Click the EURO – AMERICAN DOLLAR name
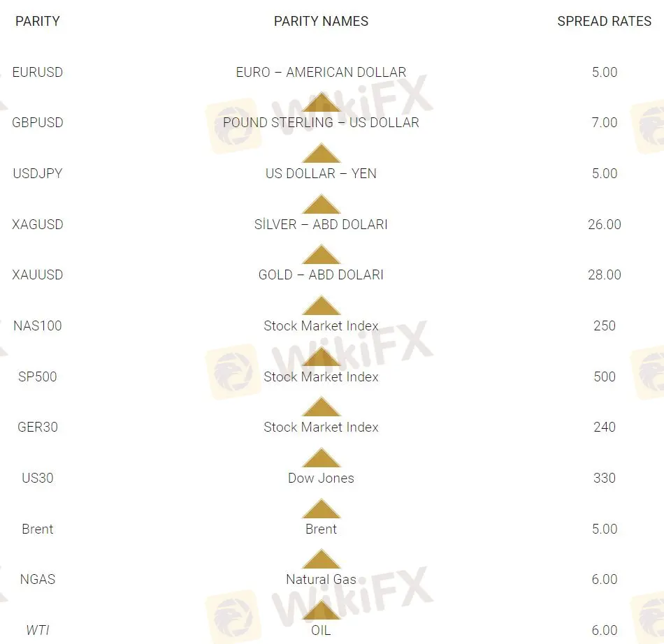The width and height of the screenshot is (664, 644). coord(321,72)
